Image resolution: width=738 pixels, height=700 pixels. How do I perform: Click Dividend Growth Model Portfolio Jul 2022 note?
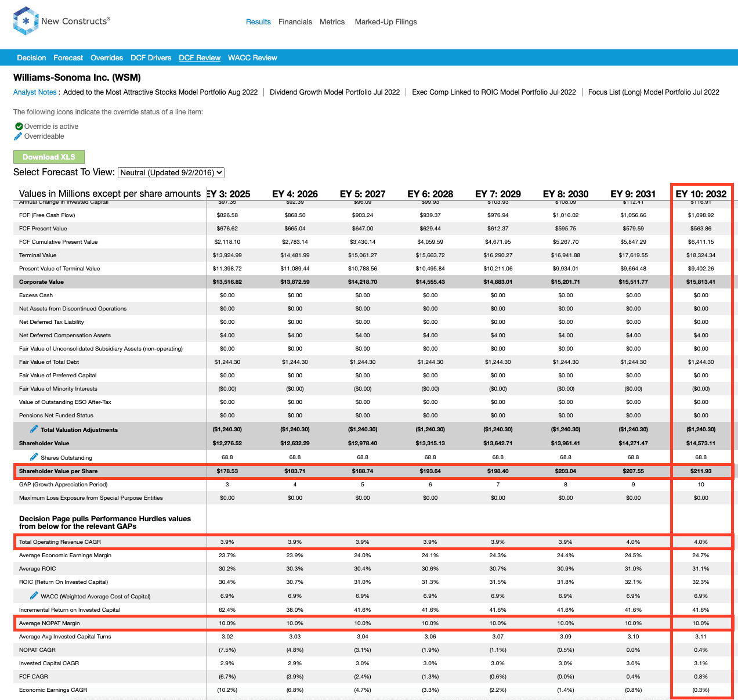click(x=335, y=92)
